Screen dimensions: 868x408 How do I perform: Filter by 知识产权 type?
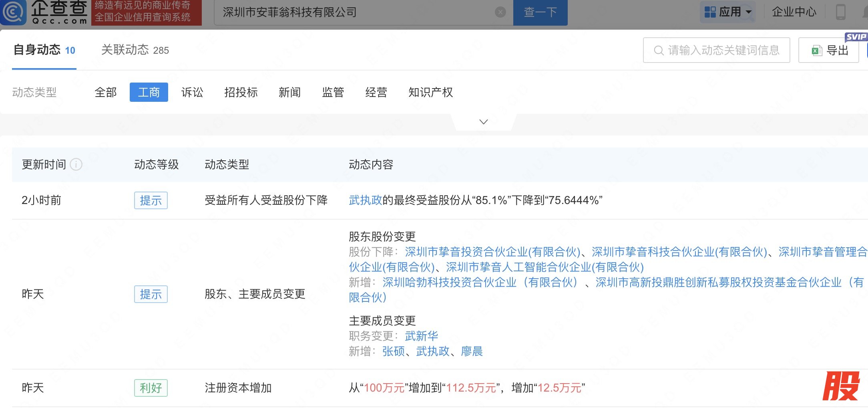point(430,93)
